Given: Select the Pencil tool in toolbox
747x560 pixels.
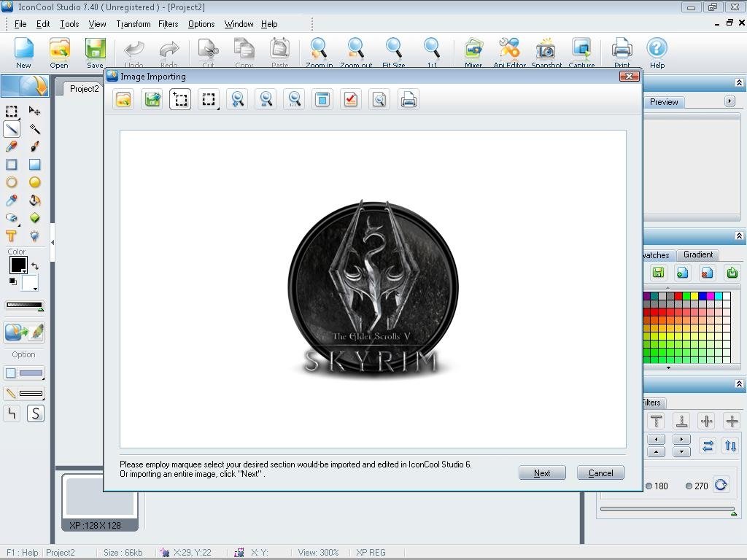Looking at the screenshot, I should point(12,147).
